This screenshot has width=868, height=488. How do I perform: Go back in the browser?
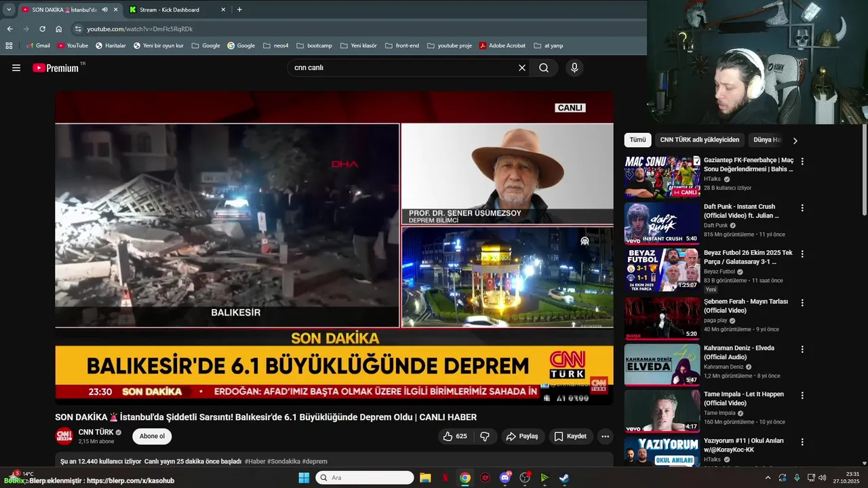pos(9,29)
